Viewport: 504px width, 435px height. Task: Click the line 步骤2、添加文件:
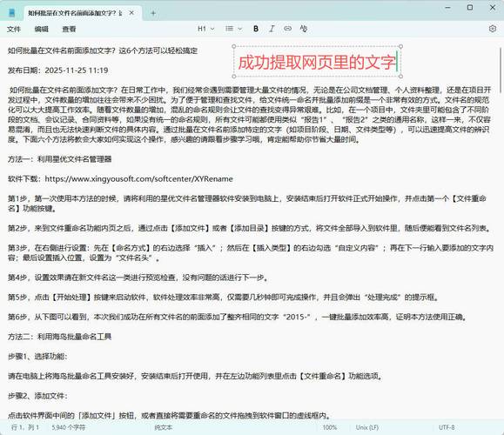click(x=37, y=396)
